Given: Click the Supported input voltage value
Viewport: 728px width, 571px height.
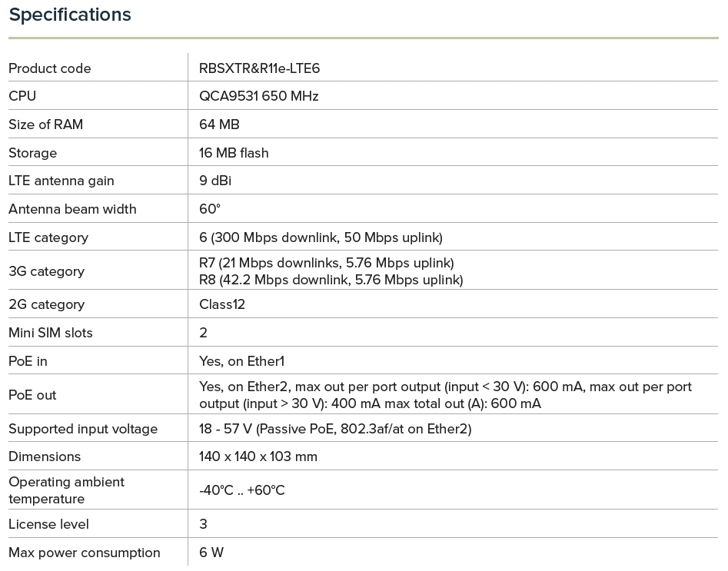Looking at the screenshot, I should [335, 429].
